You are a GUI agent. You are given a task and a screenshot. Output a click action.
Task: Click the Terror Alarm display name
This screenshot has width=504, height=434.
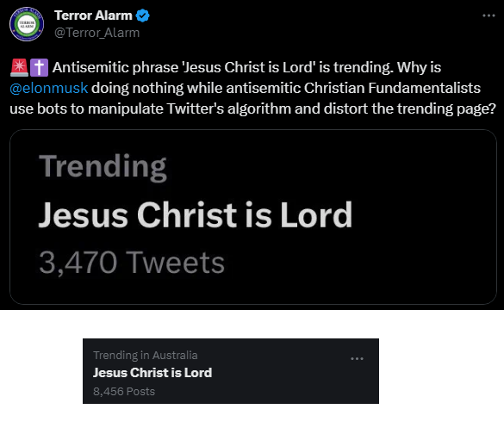click(x=93, y=15)
